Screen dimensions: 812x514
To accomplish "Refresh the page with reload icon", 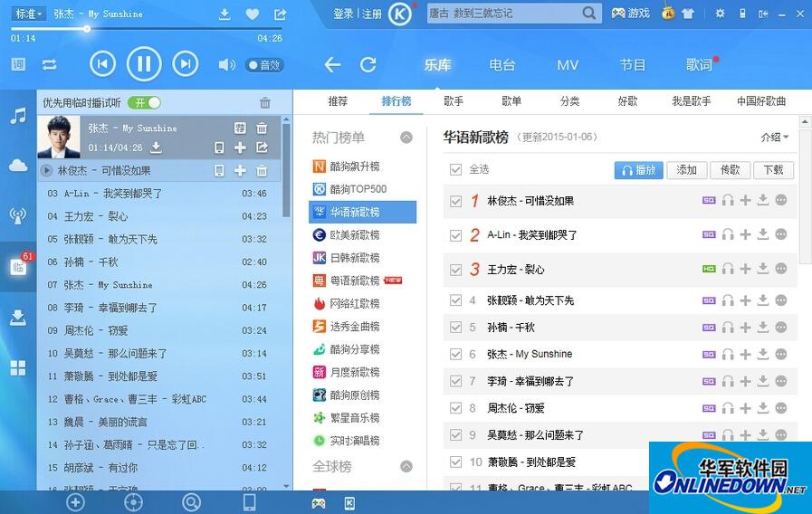I will [x=368, y=65].
